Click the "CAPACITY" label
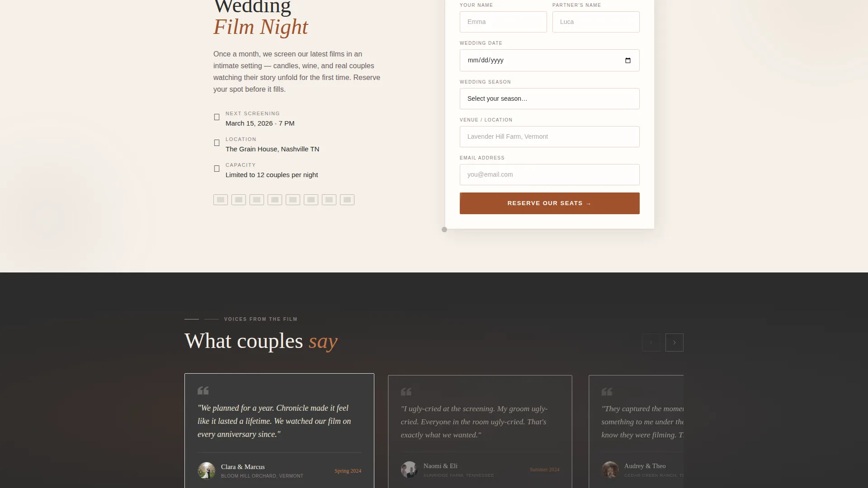 (x=241, y=165)
